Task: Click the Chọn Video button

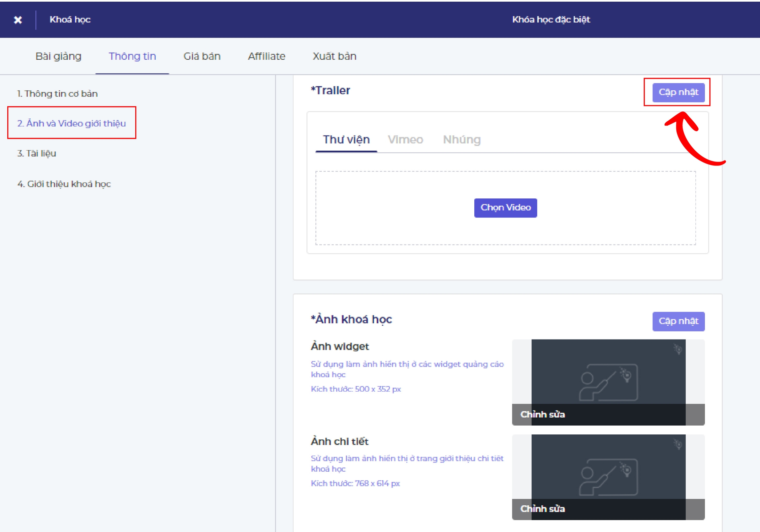Action: (505, 207)
